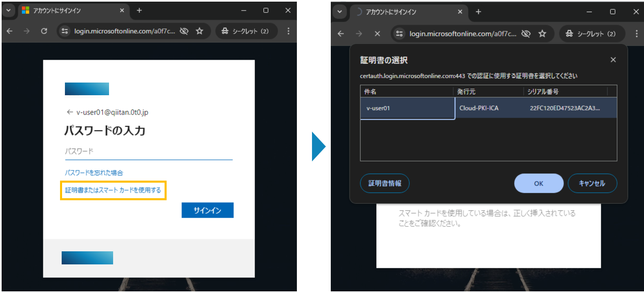Focus the password input field

pos(149,152)
